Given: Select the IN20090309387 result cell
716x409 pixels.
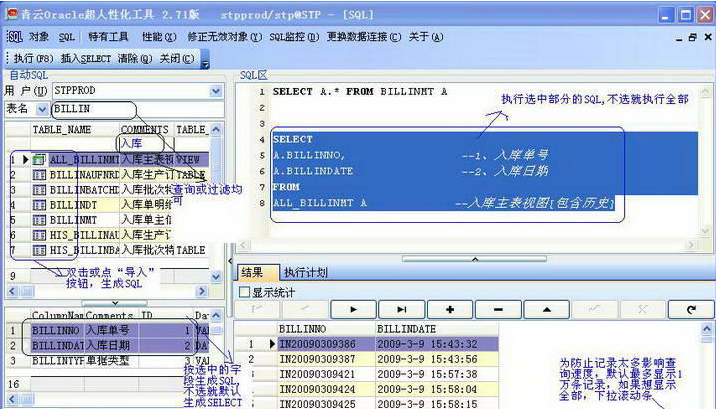Looking at the screenshot, I should point(326,359).
